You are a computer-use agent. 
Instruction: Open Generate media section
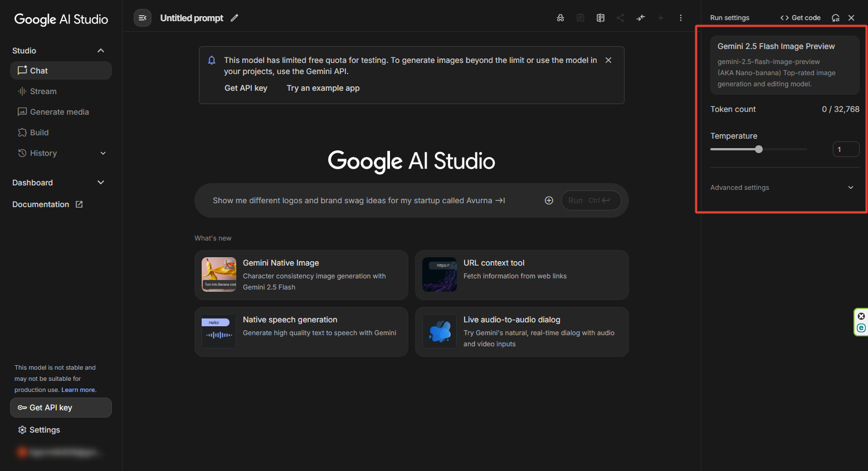point(61,112)
